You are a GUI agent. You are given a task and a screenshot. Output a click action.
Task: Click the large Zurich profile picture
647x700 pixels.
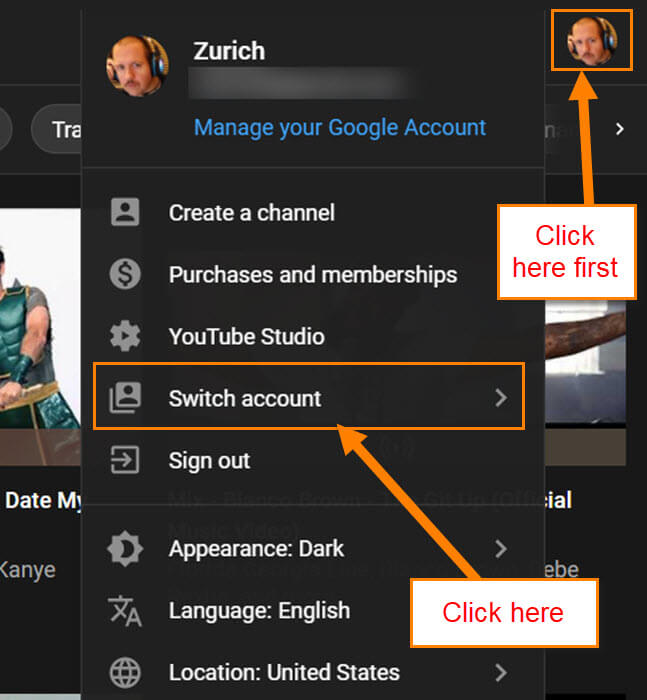coord(138,66)
